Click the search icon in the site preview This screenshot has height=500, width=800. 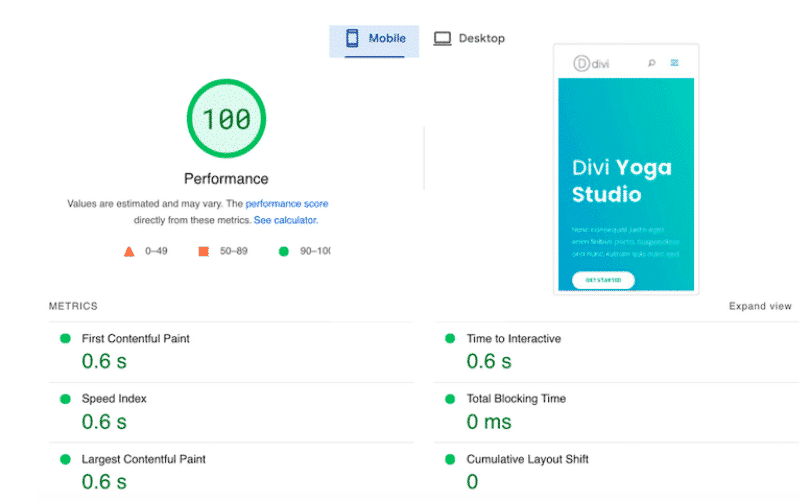[652, 63]
